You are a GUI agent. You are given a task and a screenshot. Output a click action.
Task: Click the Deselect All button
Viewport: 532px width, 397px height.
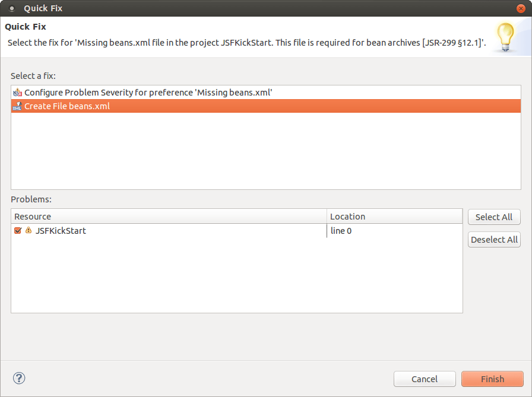click(494, 239)
